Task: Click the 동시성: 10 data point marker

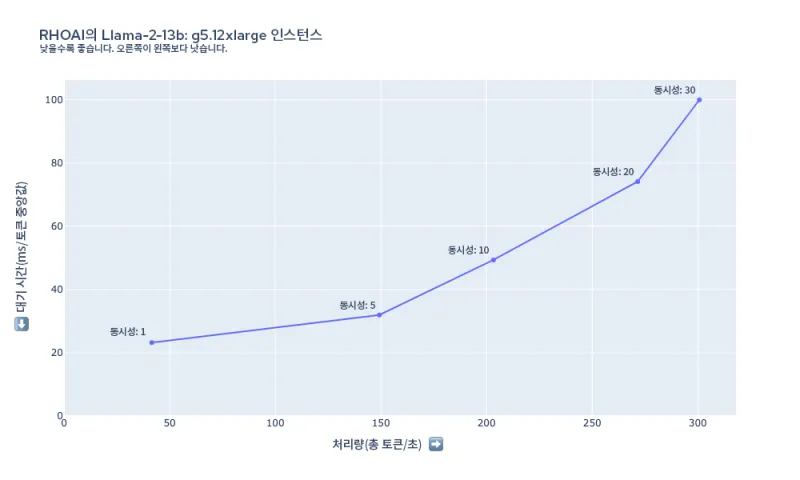Action: [x=493, y=260]
